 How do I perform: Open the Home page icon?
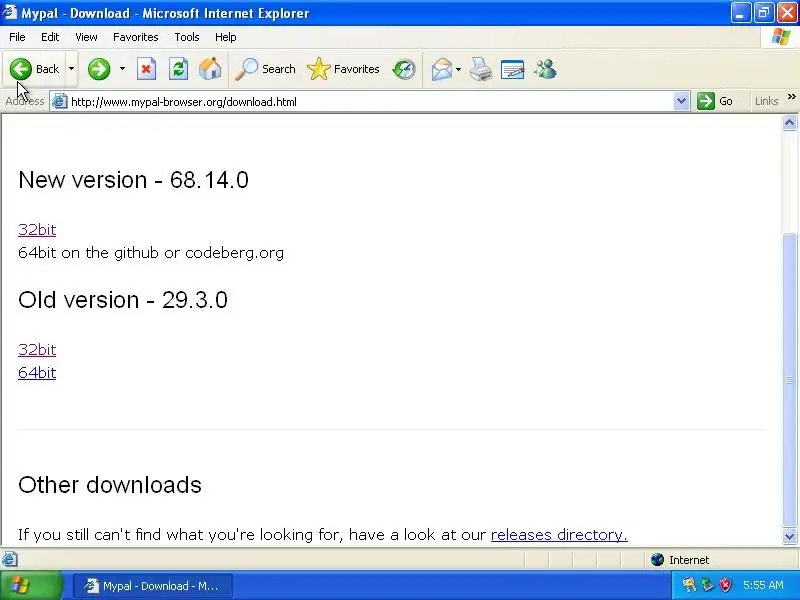click(x=210, y=69)
